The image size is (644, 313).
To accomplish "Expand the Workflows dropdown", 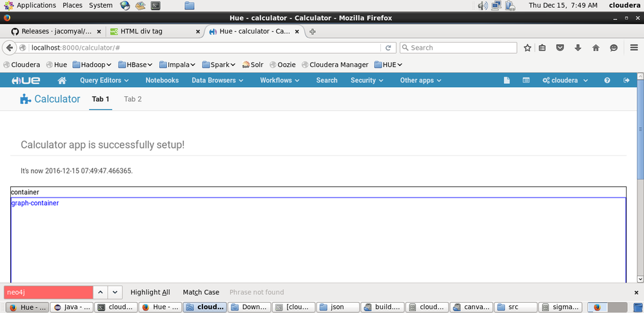I will point(280,80).
